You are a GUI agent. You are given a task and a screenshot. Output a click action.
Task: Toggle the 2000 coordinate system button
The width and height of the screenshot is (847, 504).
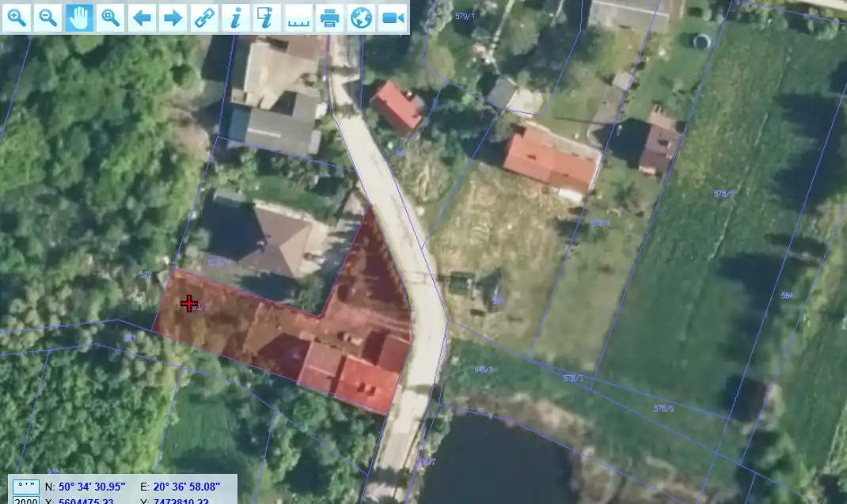pyautogui.click(x=26, y=500)
